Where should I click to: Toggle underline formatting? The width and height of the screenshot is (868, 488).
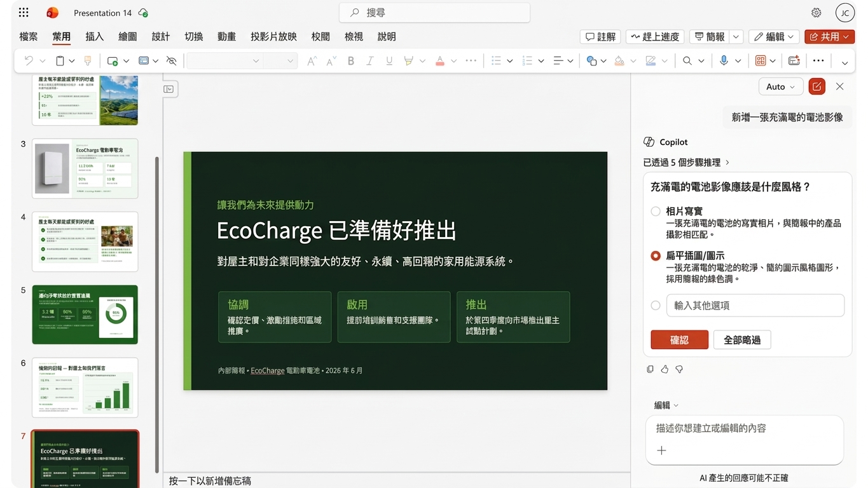pos(389,61)
